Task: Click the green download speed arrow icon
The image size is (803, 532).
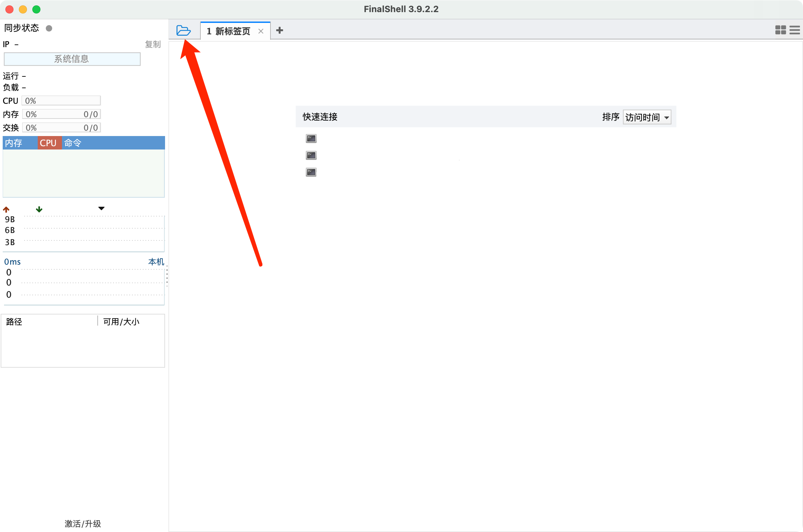Action: click(39, 209)
